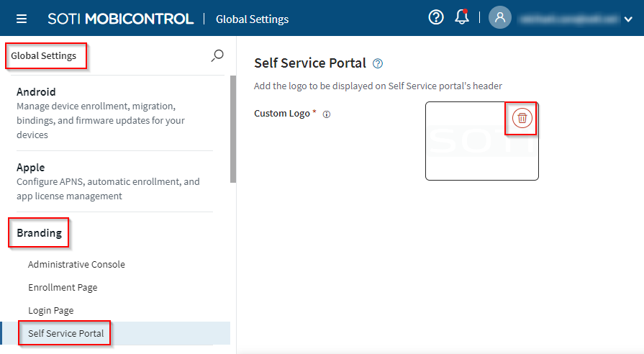This screenshot has height=354, width=644.
Task: Search global settings with magnifier icon
Action: [217, 55]
